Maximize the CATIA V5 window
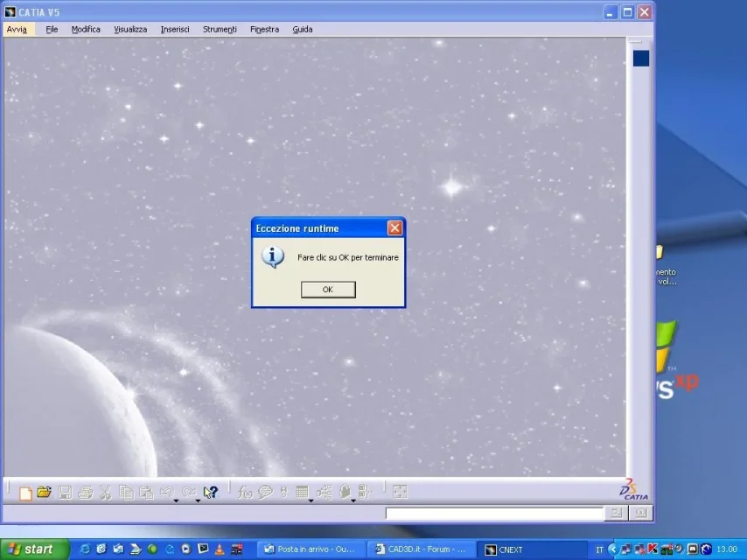Image resolution: width=747 pixels, height=560 pixels. [627, 12]
